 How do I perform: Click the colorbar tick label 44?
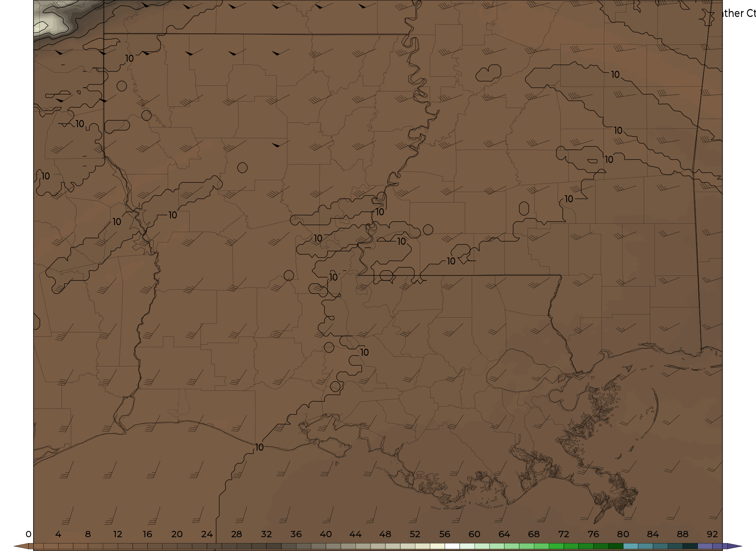pos(356,534)
